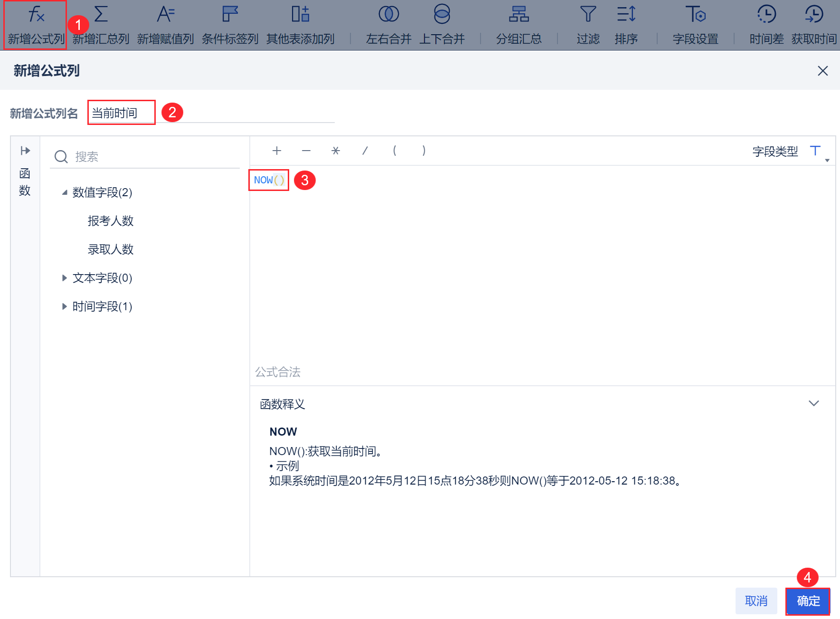
Task: Choose the 新增赋值列 assignment column tool
Action: [x=165, y=25]
